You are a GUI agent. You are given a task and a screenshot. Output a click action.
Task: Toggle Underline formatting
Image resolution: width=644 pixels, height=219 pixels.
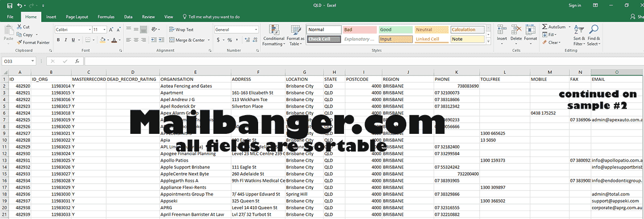[73, 40]
